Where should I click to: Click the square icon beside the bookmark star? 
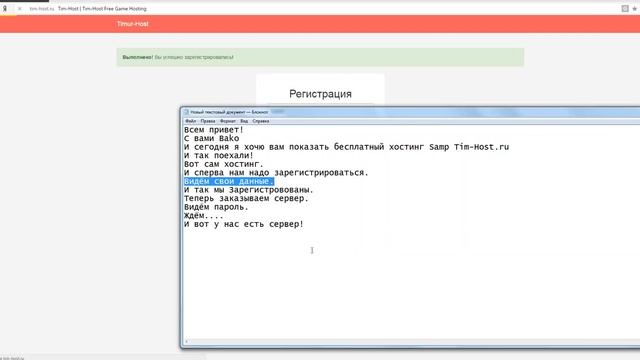pos(625,9)
